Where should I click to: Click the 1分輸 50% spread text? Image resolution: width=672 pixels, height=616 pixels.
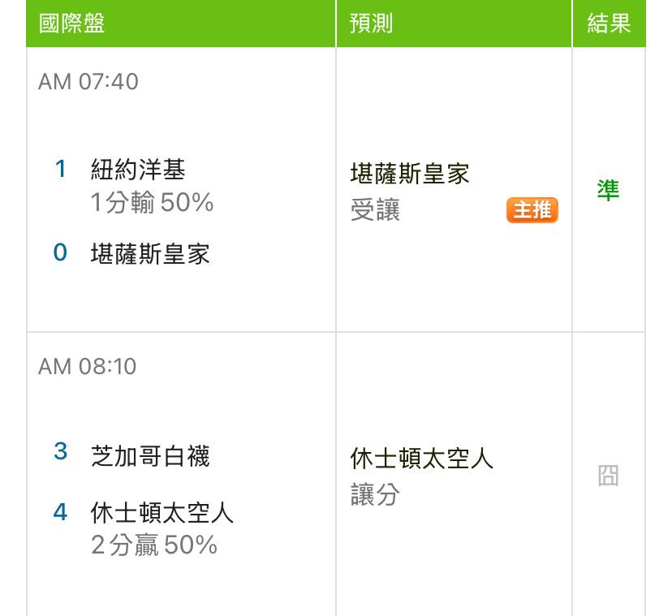click(152, 202)
